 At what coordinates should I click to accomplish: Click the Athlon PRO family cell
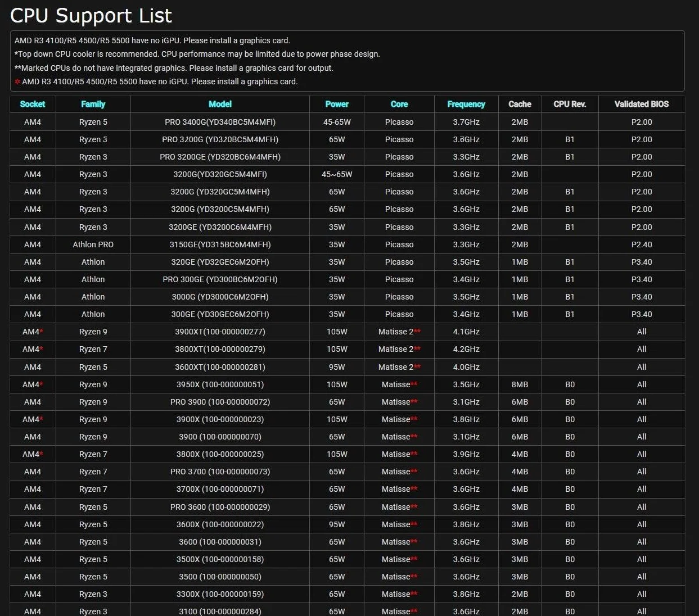(x=93, y=244)
